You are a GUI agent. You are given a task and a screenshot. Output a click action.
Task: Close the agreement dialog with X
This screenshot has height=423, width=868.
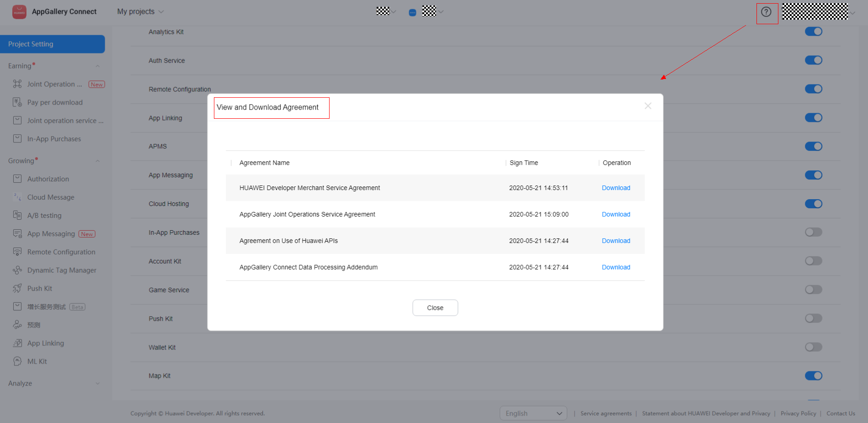[648, 106]
